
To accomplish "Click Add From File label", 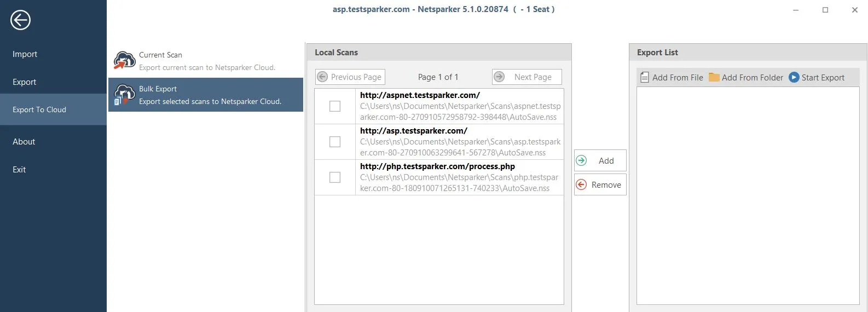I will click(x=678, y=78).
